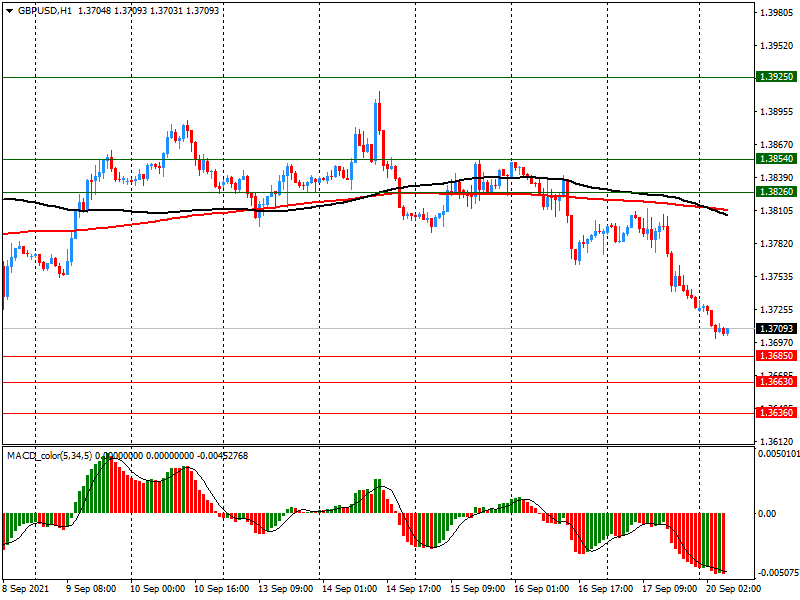This screenshot has width=800, height=600.
Task: Click the 1.38105 value on price scale
Action: tap(777, 211)
